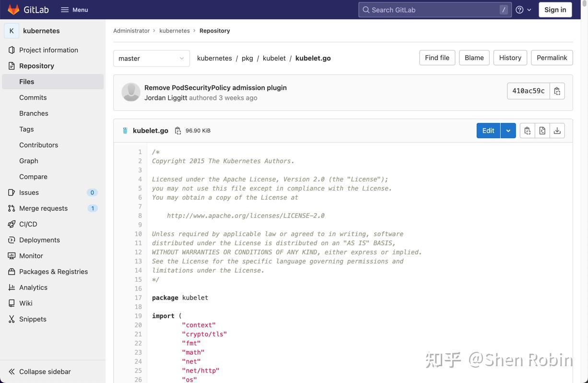Select line number 17 in the code

138,298
